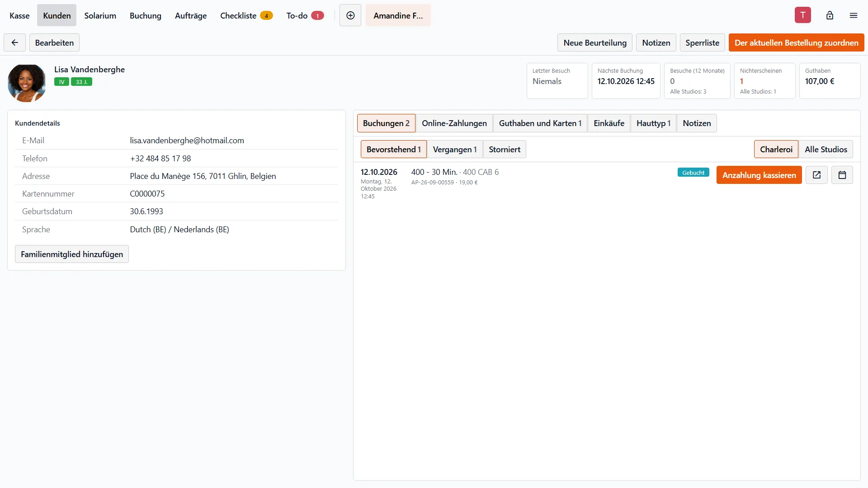Viewport: 868px width, 488px height.
Task: Switch to the Hauttyp tab
Action: point(653,123)
